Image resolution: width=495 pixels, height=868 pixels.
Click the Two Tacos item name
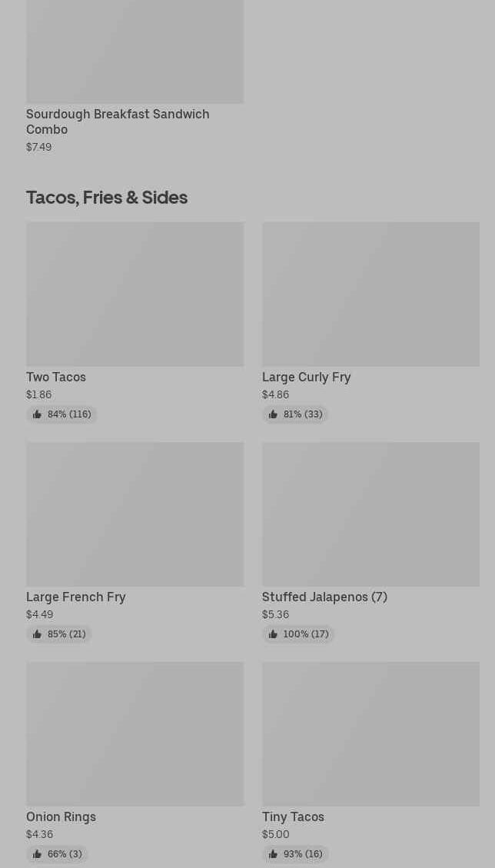(56, 377)
